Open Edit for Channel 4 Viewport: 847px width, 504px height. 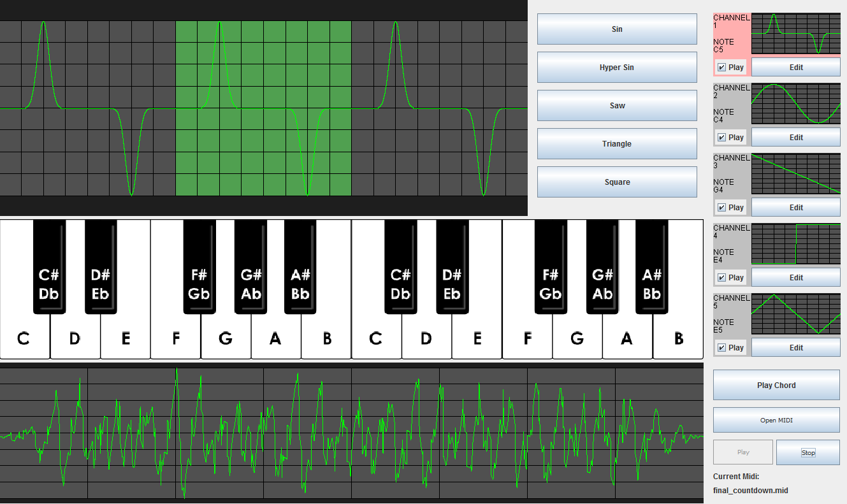click(796, 278)
